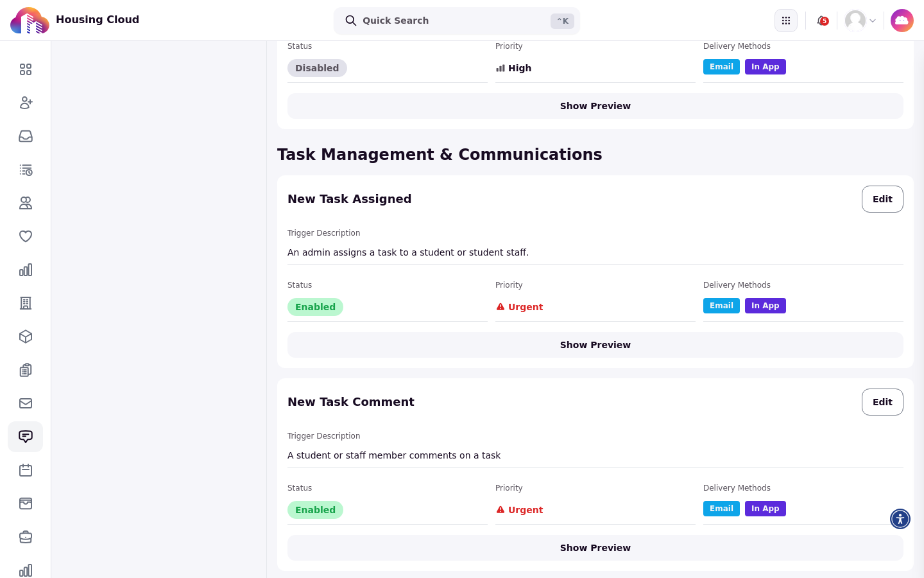Viewport: 924px width, 578px height.
Task: Click the New Task Assigned title
Action: coord(349,199)
